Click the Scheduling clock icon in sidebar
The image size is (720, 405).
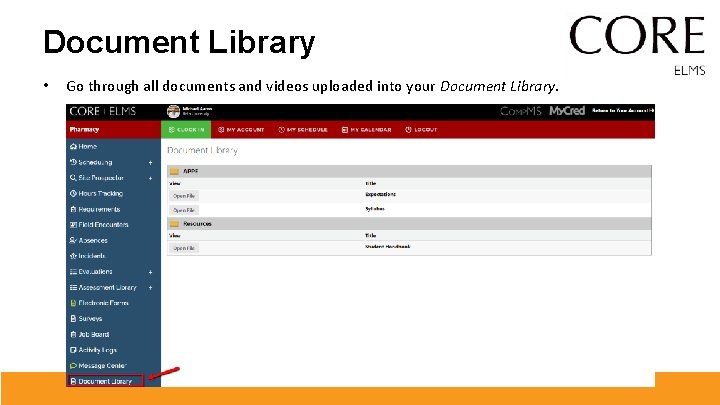73,162
